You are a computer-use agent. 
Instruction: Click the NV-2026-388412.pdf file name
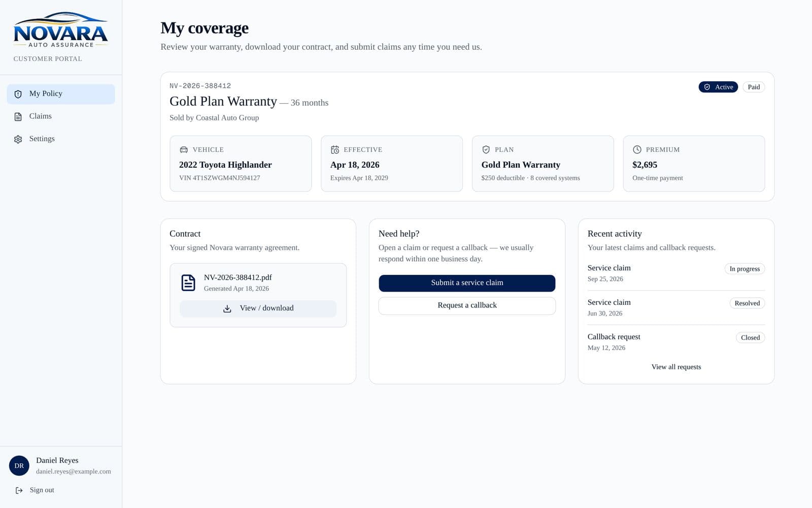click(238, 278)
